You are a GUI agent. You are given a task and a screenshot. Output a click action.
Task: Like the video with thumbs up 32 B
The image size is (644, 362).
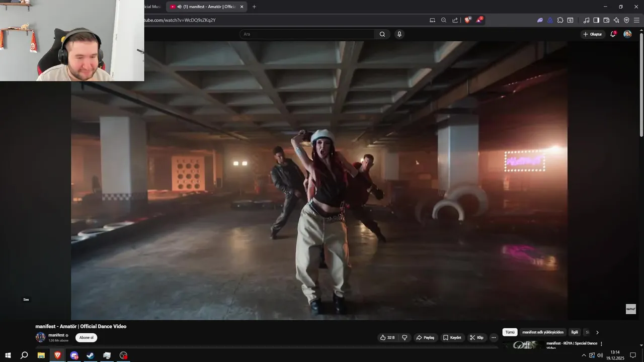pyautogui.click(x=387, y=338)
